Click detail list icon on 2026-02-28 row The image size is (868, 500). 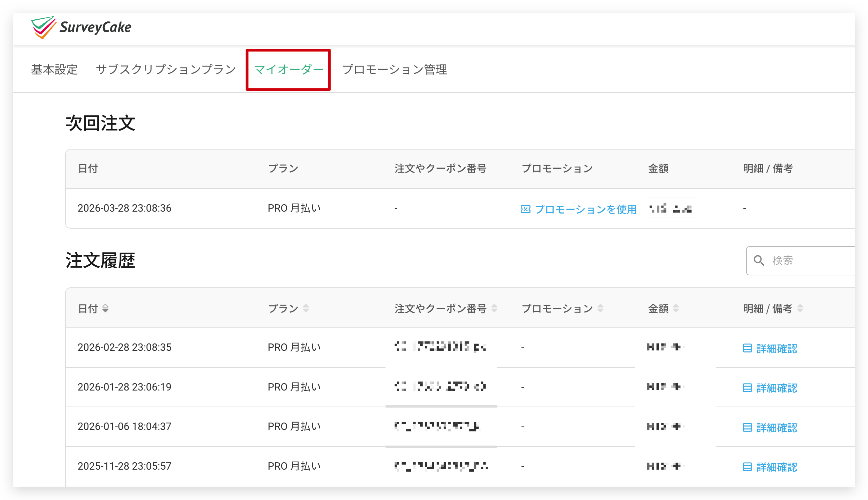747,348
